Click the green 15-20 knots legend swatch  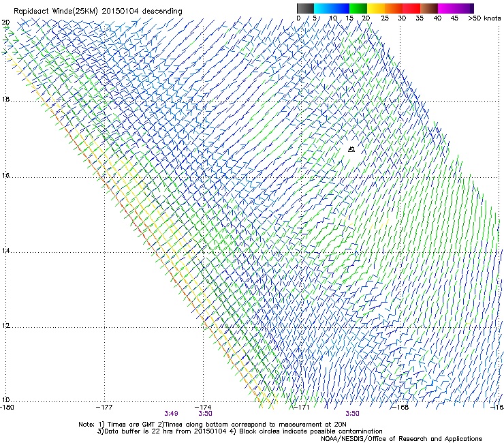click(358, 8)
